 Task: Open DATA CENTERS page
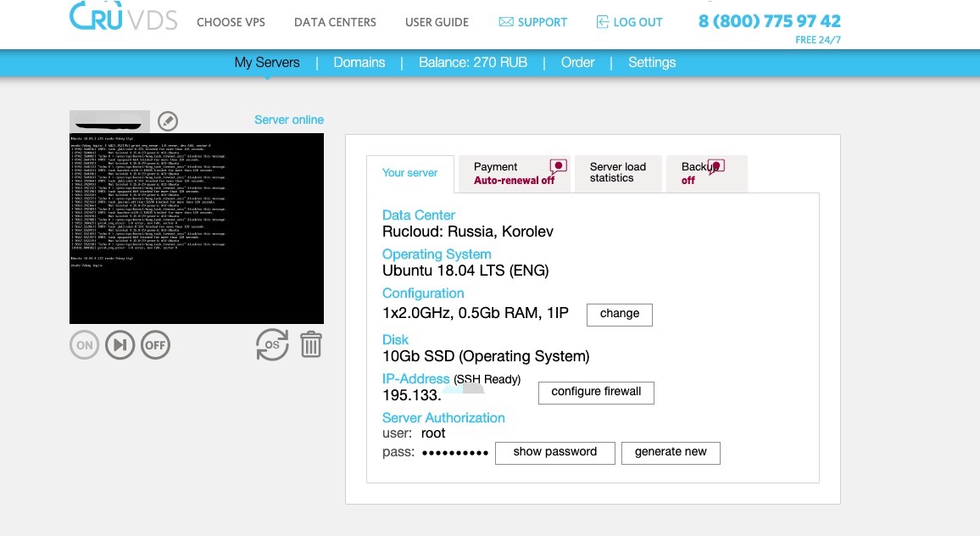[335, 22]
